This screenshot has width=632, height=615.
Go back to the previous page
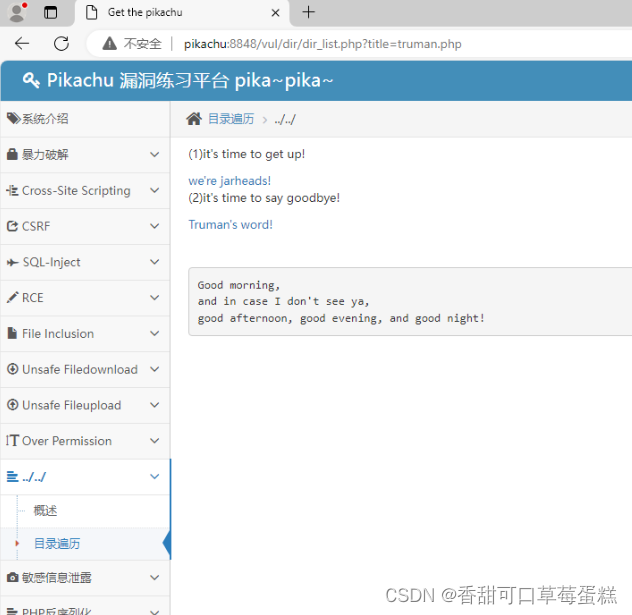point(22,43)
